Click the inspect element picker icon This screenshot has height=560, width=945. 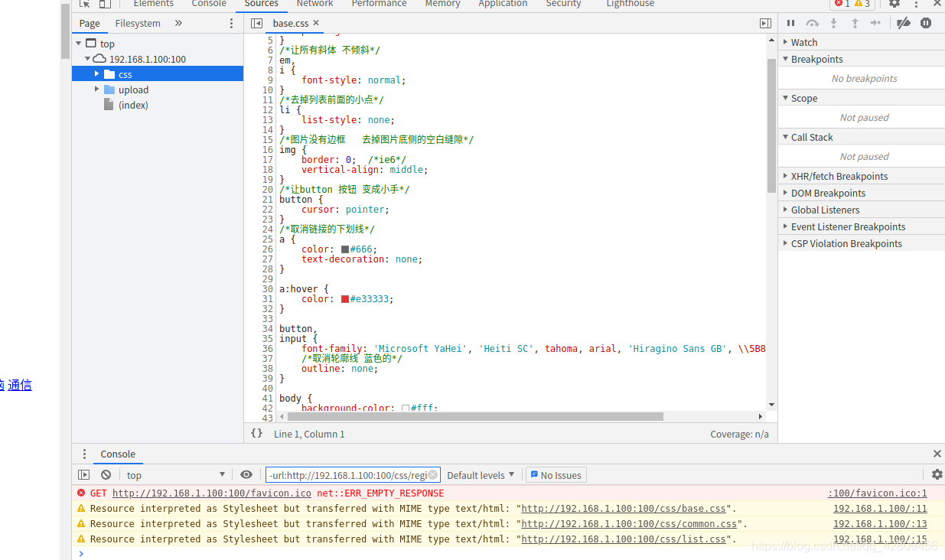coord(84,4)
